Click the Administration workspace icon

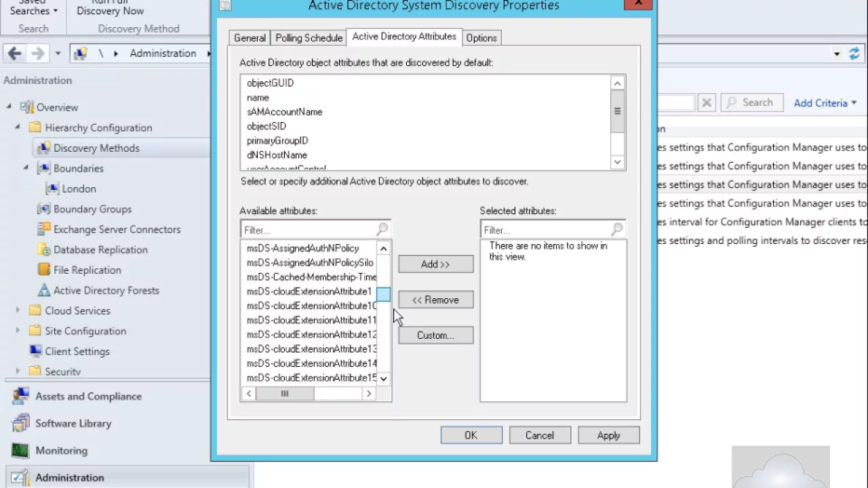(20, 478)
